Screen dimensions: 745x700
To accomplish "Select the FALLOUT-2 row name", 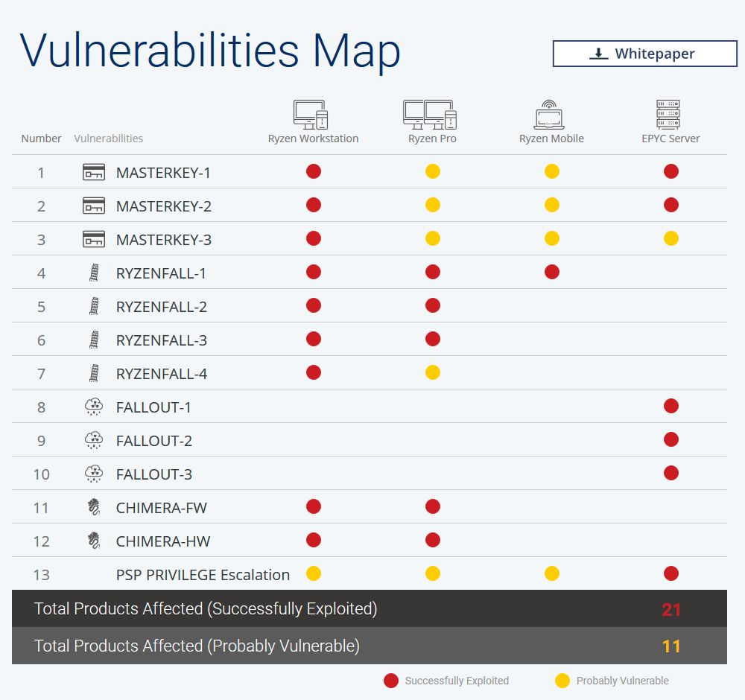I will coord(154,441).
